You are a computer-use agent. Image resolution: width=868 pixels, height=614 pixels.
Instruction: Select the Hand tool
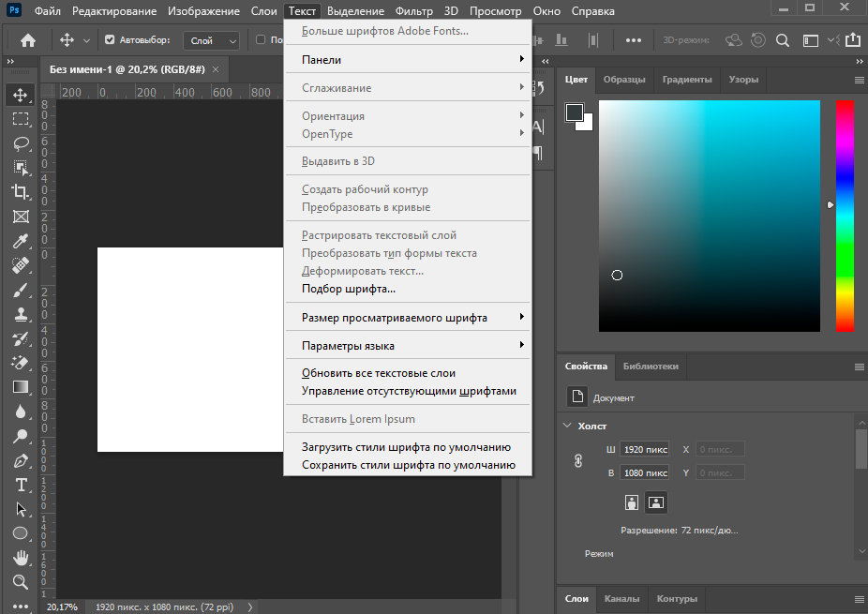[x=21, y=558]
